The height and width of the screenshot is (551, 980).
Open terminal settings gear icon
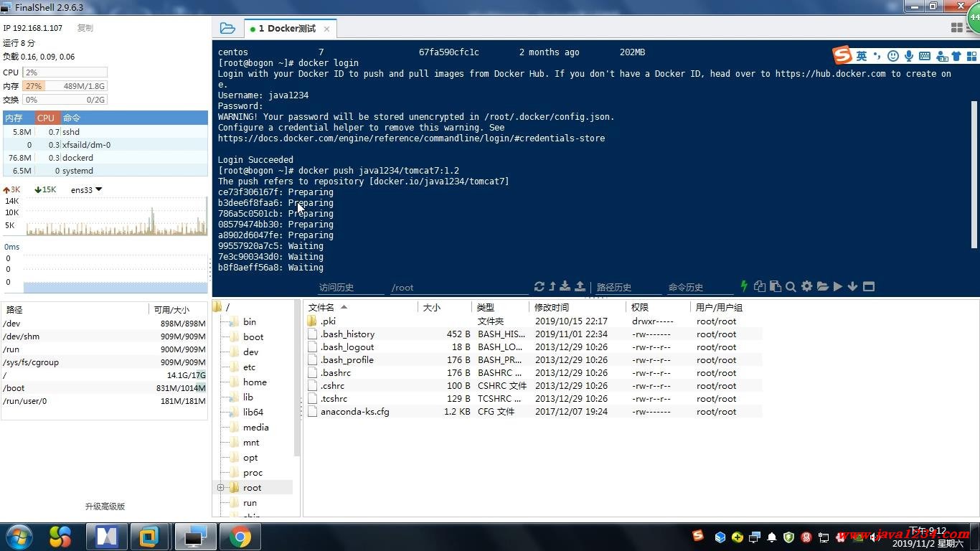point(806,286)
